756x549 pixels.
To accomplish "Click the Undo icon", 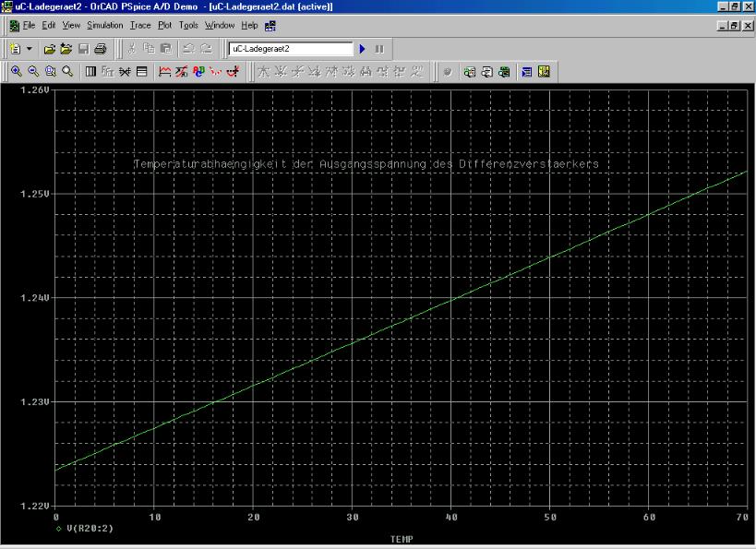I will click(188, 49).
